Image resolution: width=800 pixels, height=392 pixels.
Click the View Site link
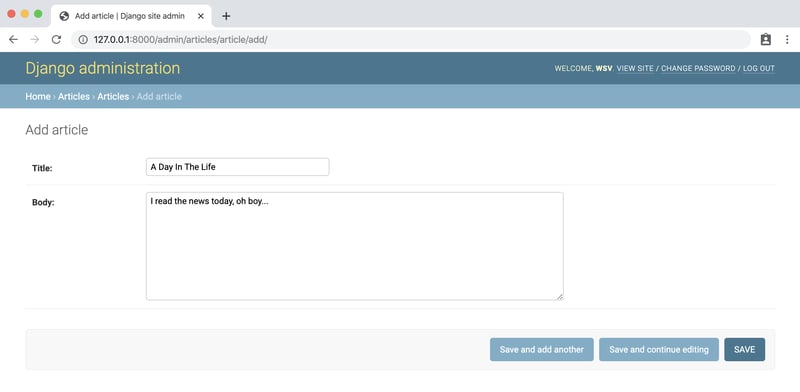coord(635,68)
